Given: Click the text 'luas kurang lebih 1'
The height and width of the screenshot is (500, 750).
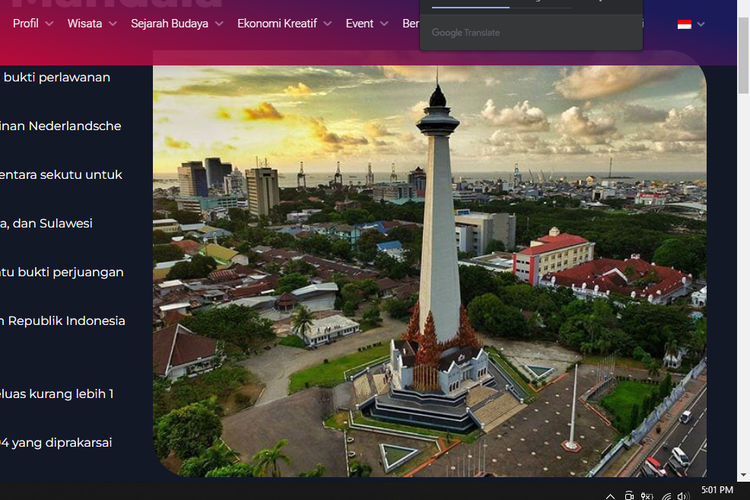Looking at the screenshot, I should pos(57,394).
